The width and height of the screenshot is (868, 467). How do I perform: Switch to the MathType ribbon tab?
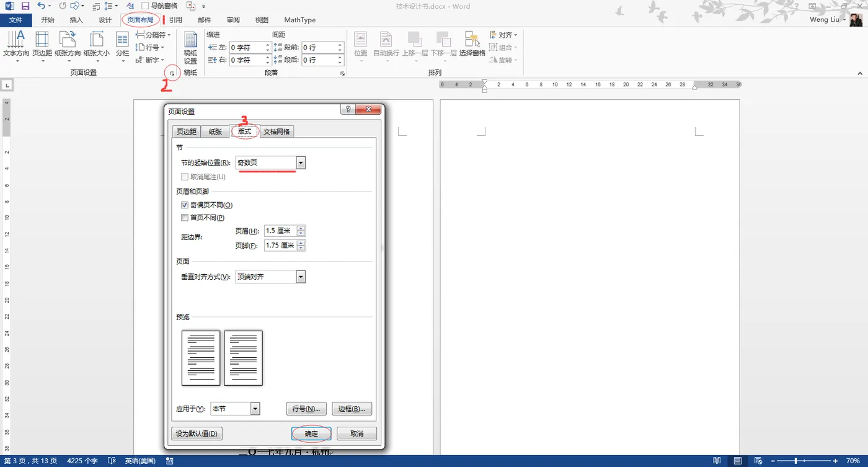pyautogui.click(x=300, y=20)
